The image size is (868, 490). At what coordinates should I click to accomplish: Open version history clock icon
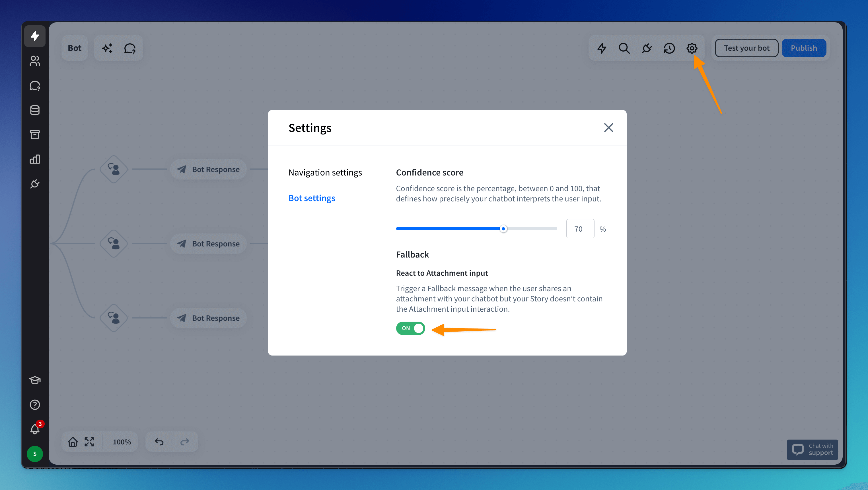669,48
